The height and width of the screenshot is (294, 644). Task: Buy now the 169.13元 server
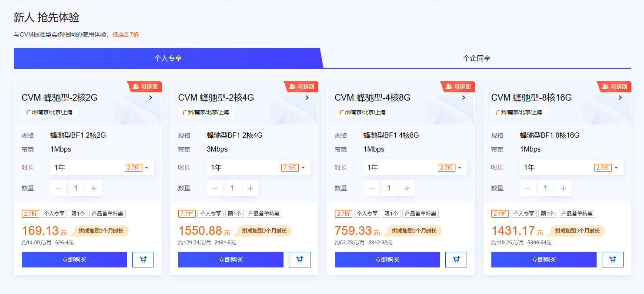[74, 260]
